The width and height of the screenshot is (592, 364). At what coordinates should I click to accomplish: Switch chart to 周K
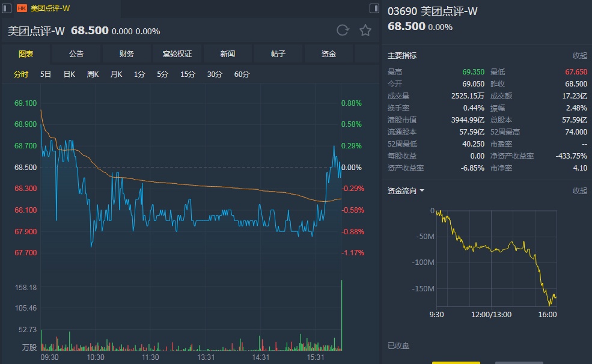click(x=93, y=74)
